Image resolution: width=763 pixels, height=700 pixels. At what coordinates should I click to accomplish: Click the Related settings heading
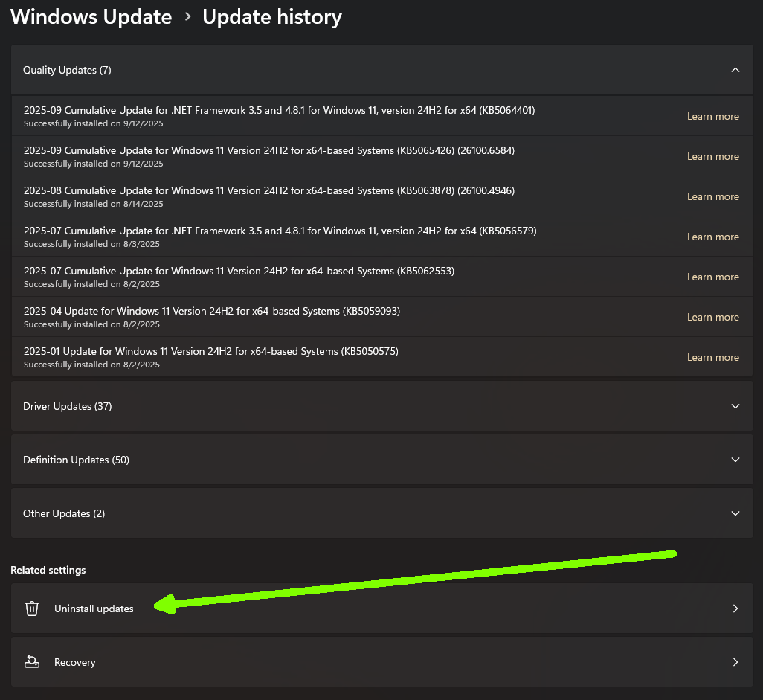click(x=48, y=570)
